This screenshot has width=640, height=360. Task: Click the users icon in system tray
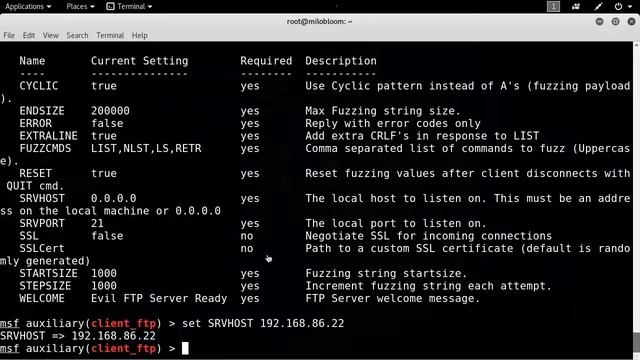(x=576, y=7)
